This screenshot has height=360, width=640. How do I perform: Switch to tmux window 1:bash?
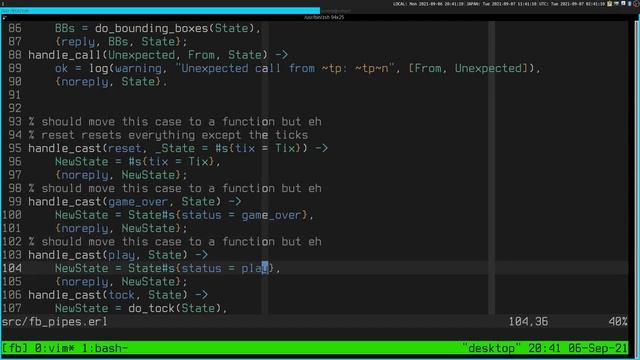click(105, 348)
